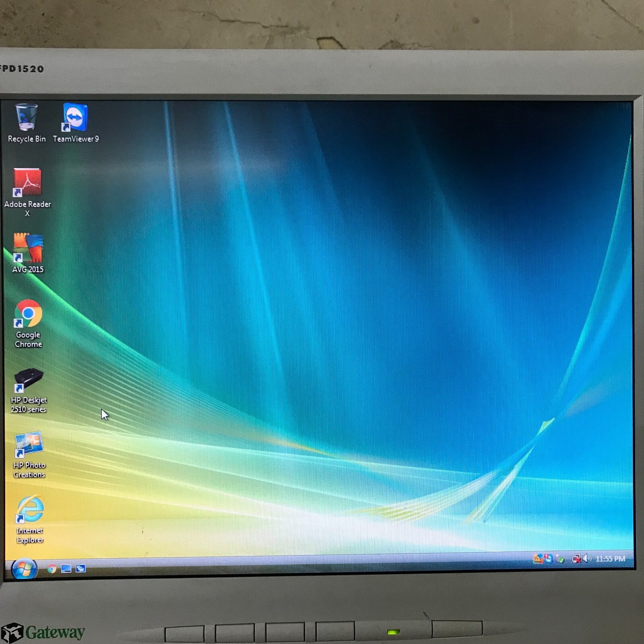644x644 pixels.
Task: Open the AVG warning icon in the system tray
Action: coord(537,559)
